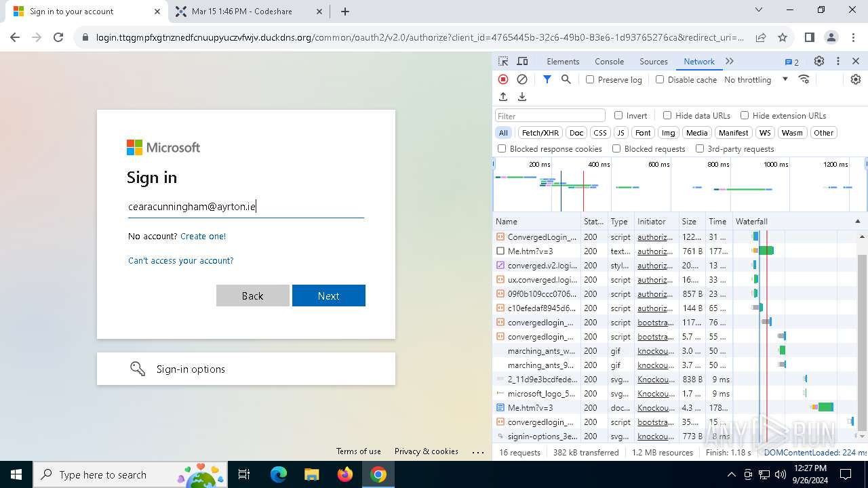Image resolution: width=868 pixels, height=488 pixels.
Task: Open Microsoft Edge from taskbar
Action: click(x=279, y=474)
